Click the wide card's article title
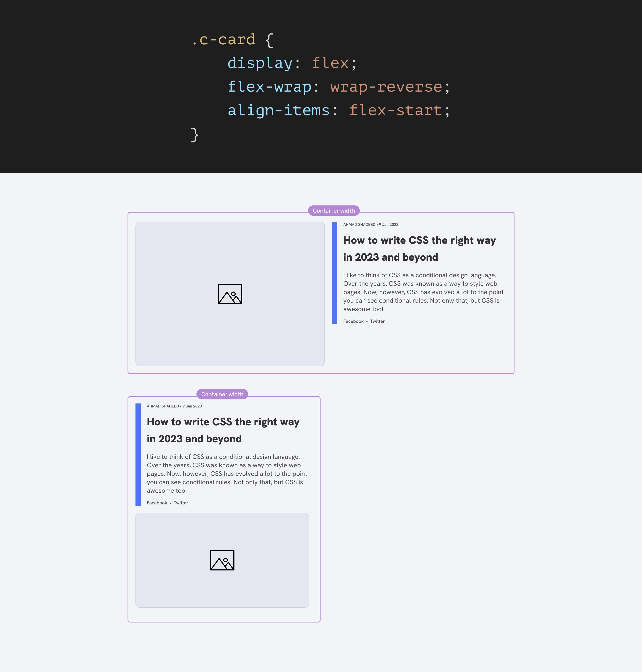 coord(419,249)
